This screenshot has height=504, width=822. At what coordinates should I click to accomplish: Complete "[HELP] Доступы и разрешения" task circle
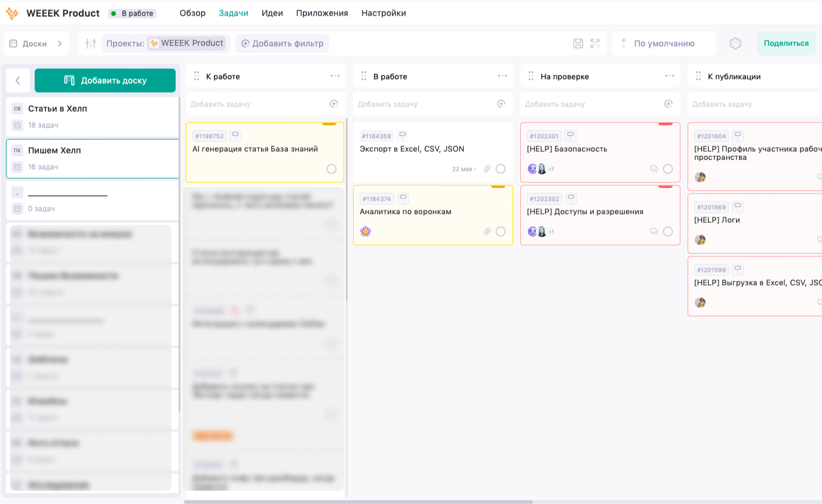click(668, 232)
